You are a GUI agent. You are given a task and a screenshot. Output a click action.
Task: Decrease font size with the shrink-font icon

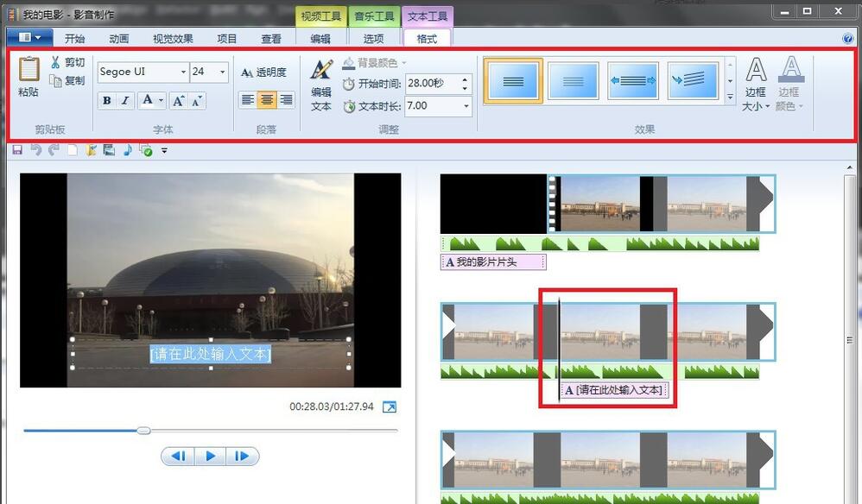click(x=197, y=100)
